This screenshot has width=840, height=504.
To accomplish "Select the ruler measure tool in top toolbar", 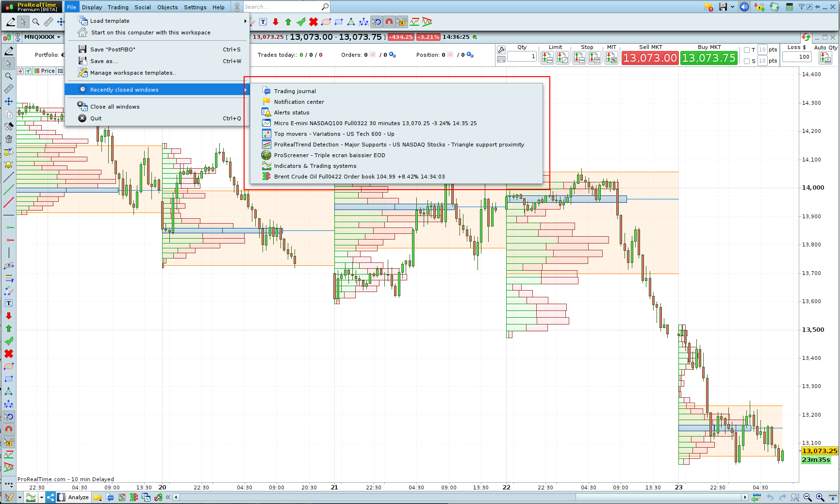I will [x=48, y=22].
